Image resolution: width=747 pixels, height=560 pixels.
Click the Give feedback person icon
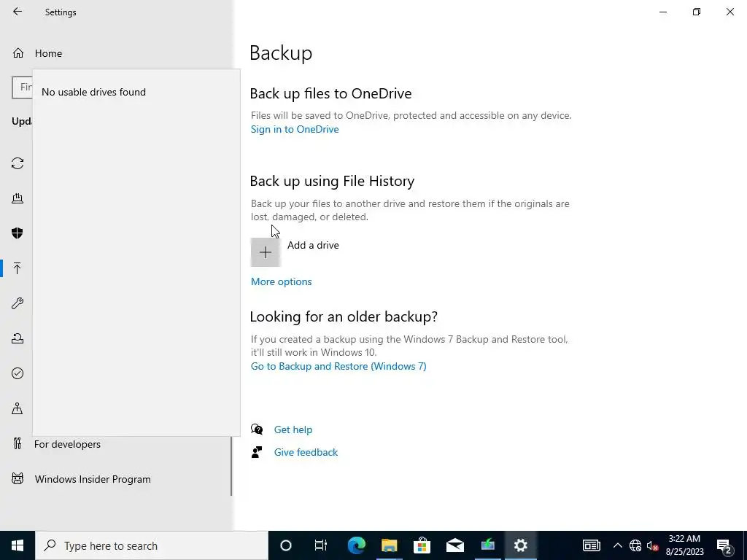tap(257, 452)
